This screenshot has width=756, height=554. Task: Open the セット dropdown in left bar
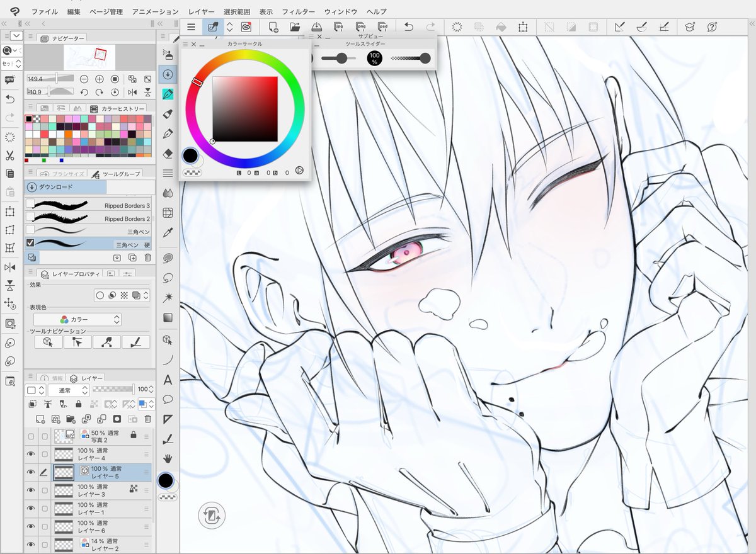click(x=11, y=64)
